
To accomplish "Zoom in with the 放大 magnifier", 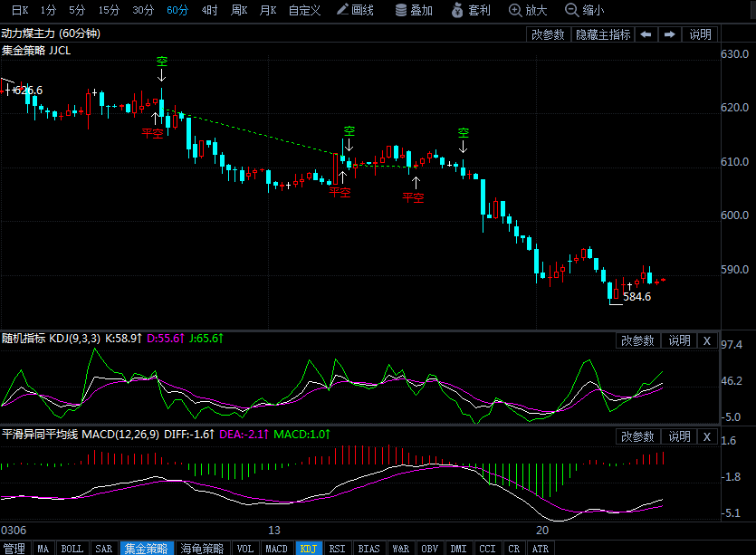I will tap(528, 10).
